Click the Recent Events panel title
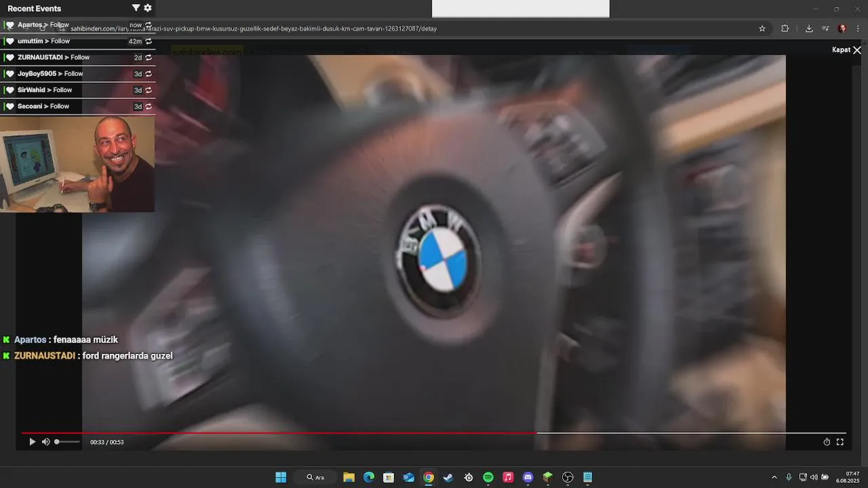 pos(34,8)
